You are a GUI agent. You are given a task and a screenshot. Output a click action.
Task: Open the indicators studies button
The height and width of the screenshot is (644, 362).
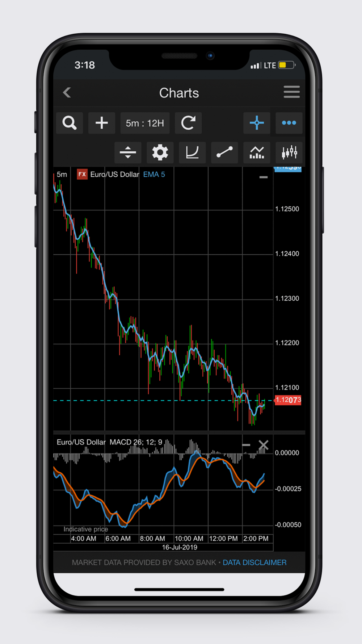tap(257, 152)
